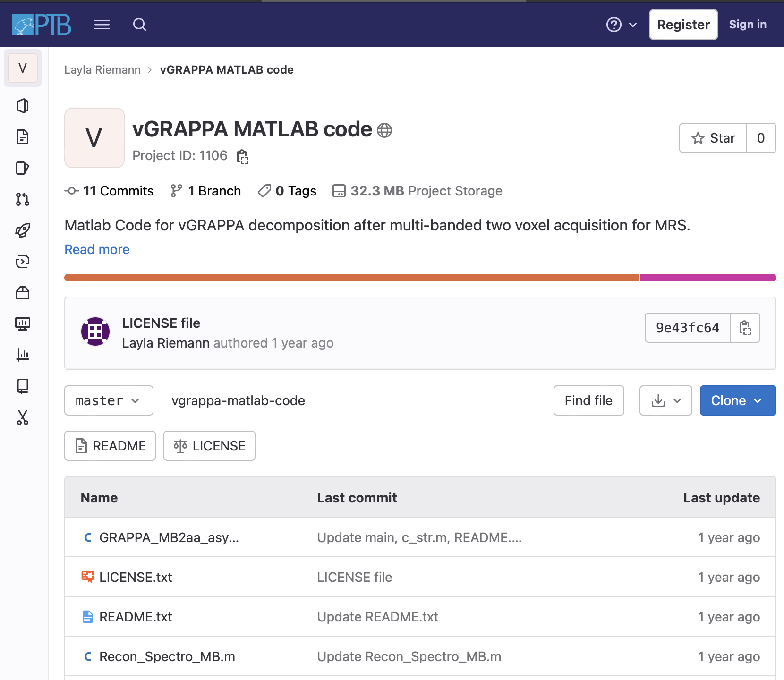Click the Register button
Image resolution: width=784 pixels, height=680 pixels.
pos(683,25)
